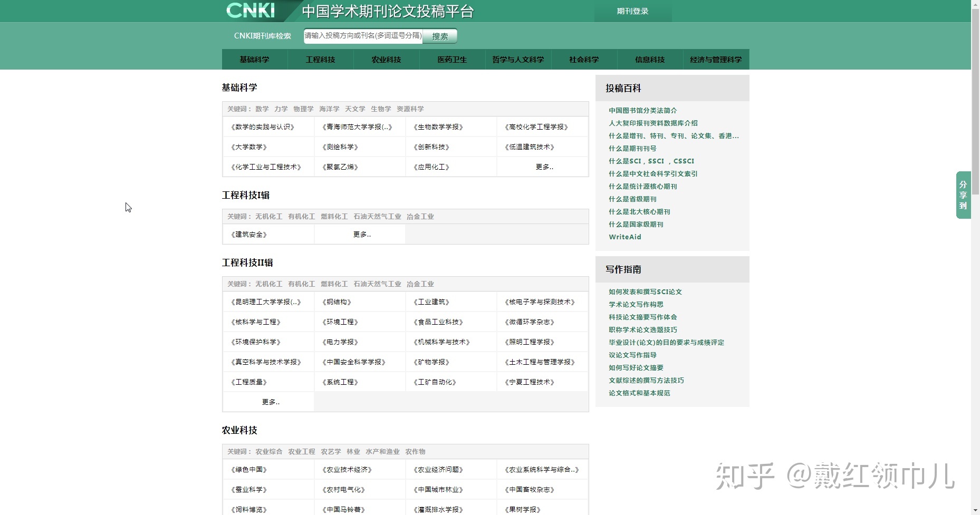Open the 分享到 share side widget
This screenshot has width=980, height=515.
coord(963,195)
